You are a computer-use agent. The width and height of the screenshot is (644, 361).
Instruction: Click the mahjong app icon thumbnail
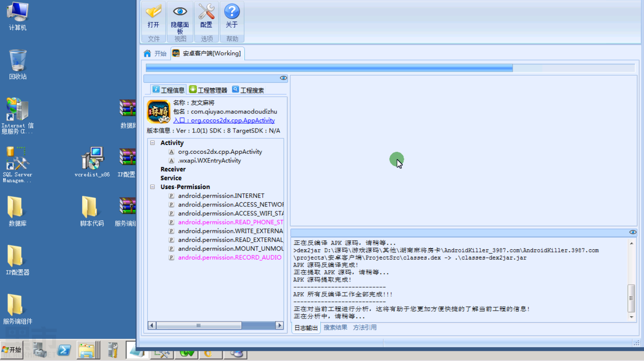click(158, 111)
